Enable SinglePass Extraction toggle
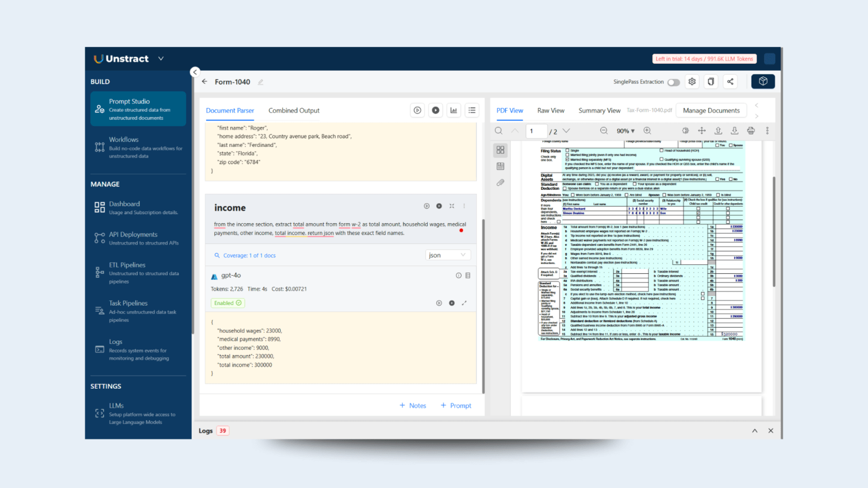The height and width of the screenshot is (488, 868). (x=673, y=82)
